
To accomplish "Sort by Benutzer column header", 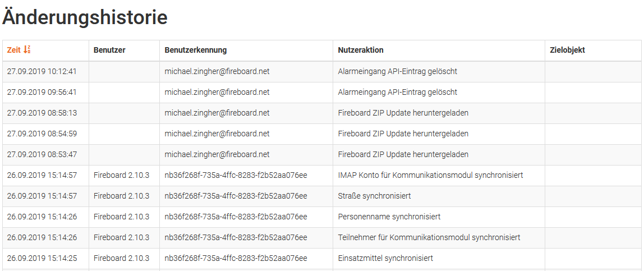I will pyautogui.click(x=109, y=50).
